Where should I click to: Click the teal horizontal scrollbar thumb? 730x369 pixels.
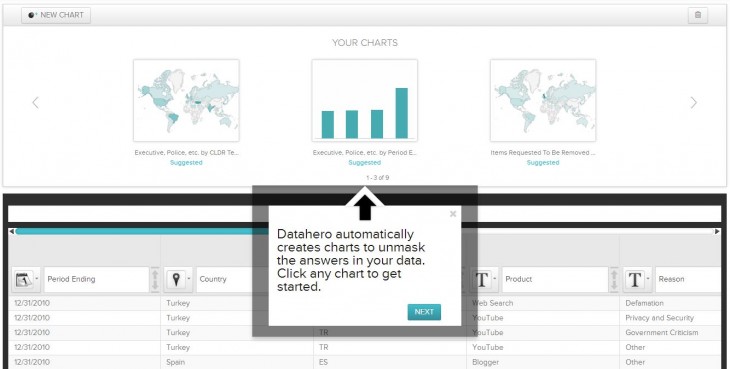tap(142, 231)
